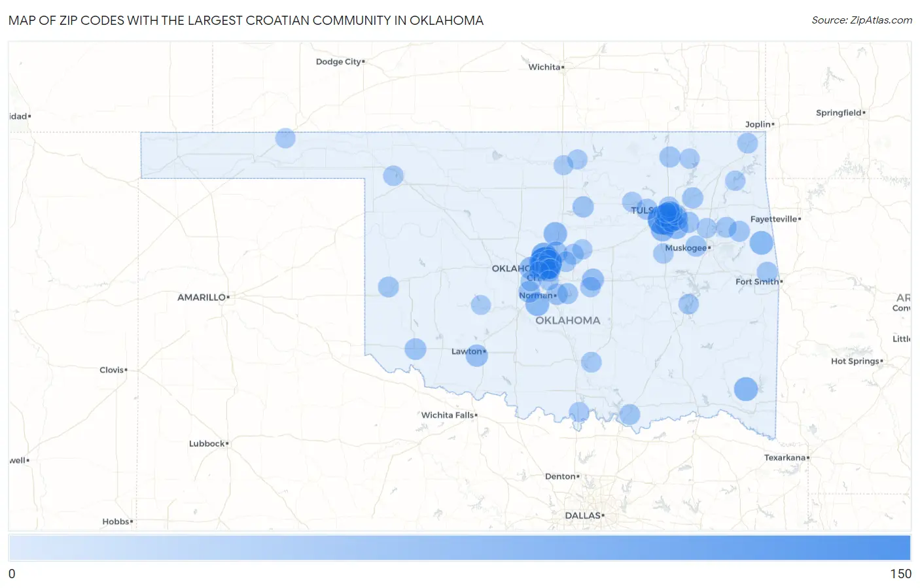Click the Lawton city label
Image resolution: width=920 pixels, height=588 pixels.
[467, 351]
